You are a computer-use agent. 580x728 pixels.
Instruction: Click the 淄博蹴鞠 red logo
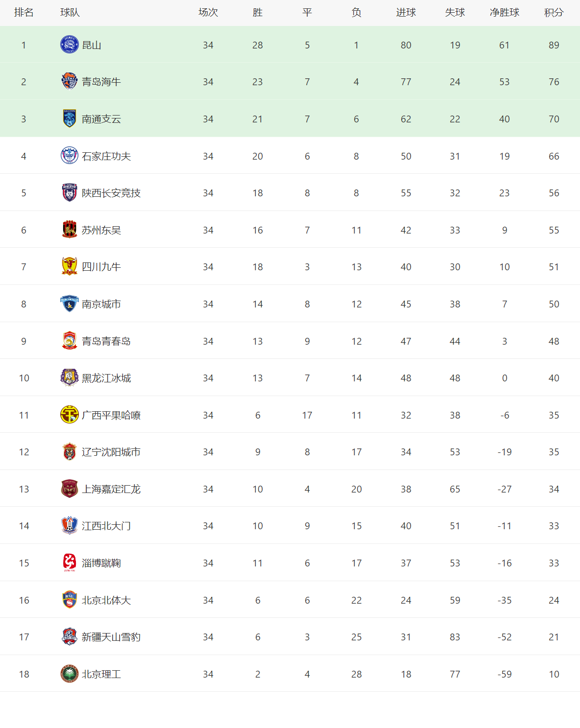point(70,563)
